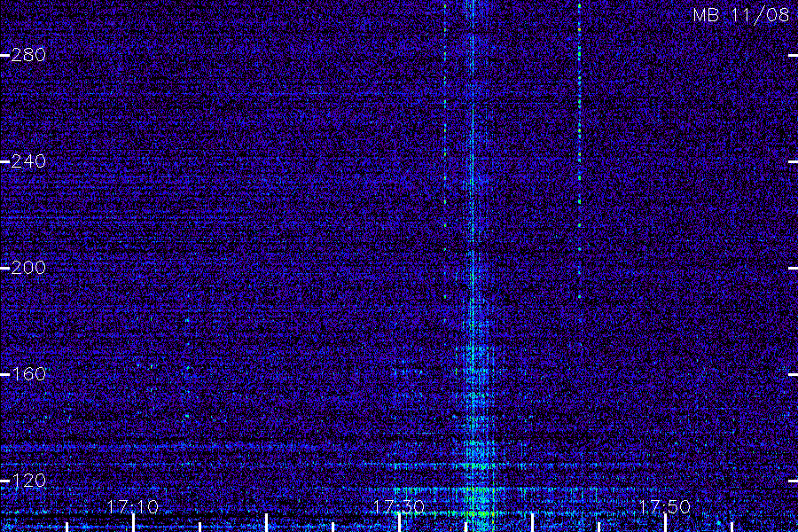Viewport: 798px width, 532px height.
Task: Click the 17:50 time axis label
Action: (664, 507)
